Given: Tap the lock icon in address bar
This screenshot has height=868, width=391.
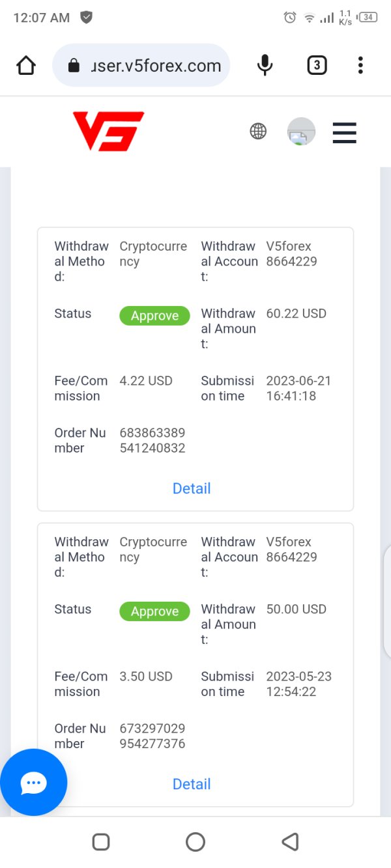Looking at the screenshot, I should (74, 66).
